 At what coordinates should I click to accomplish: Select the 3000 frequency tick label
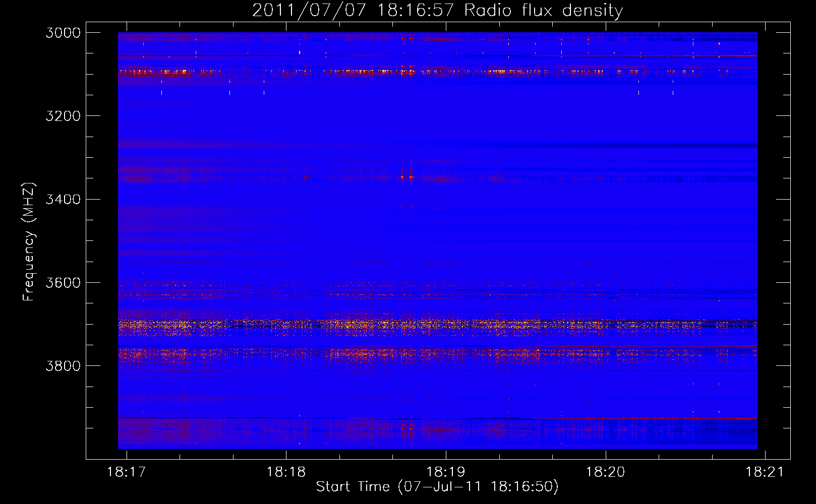(63, 33)
